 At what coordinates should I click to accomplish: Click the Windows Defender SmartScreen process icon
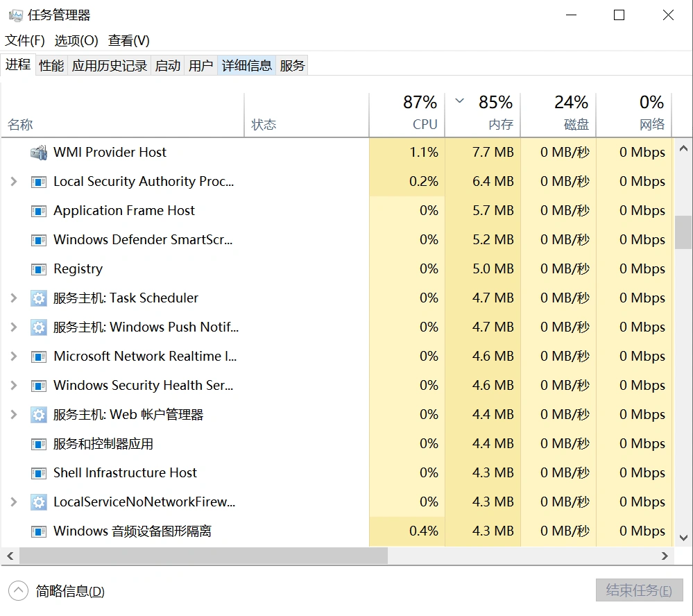pyautogui.click(x=37, y=239)
